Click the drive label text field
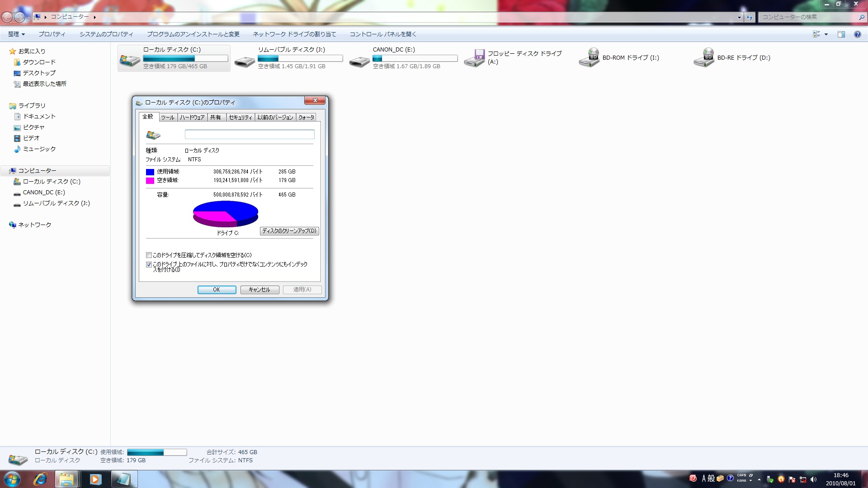Viewport: 868px width, 488px height. click(249, 135)
